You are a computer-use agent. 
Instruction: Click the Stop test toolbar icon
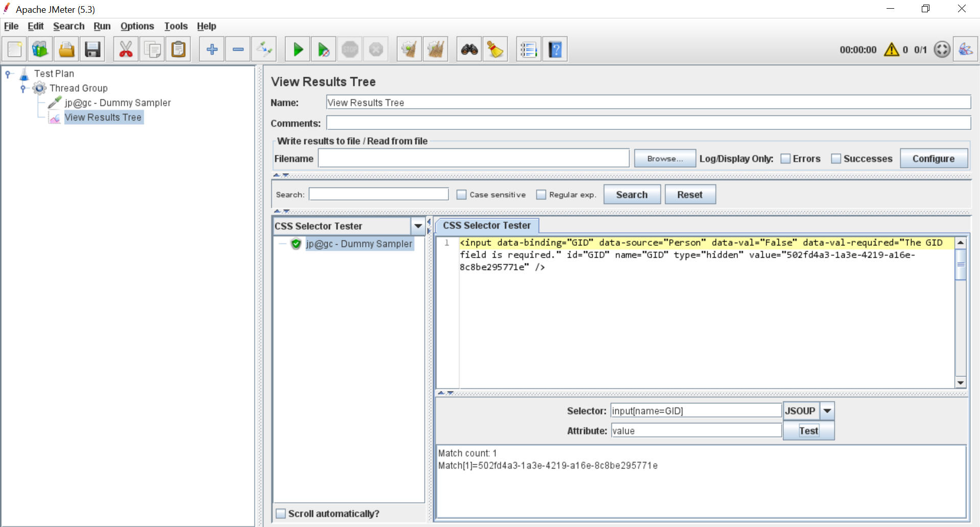coord(350,50)
